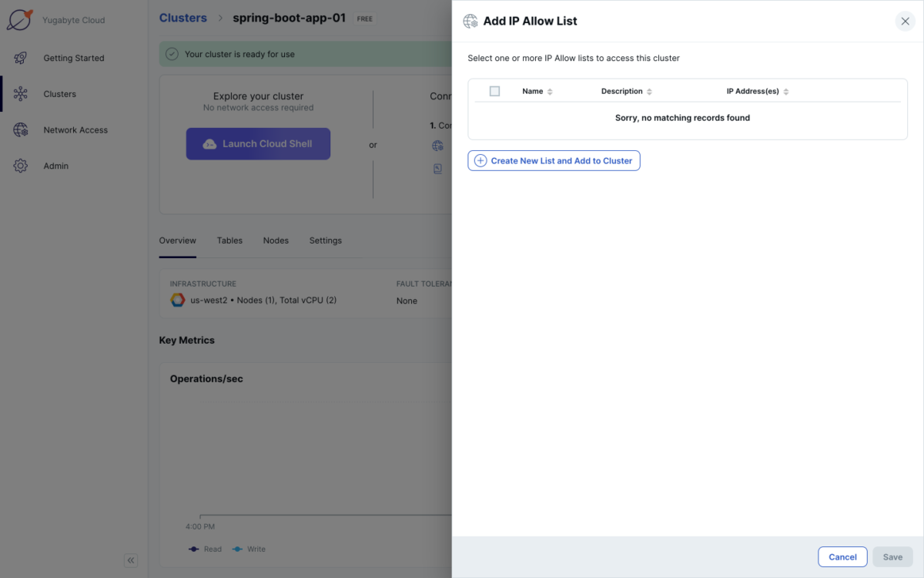The image size is (924, 578).
Task: Click Create New List and Add to Cluster
Action: [554, 160]
